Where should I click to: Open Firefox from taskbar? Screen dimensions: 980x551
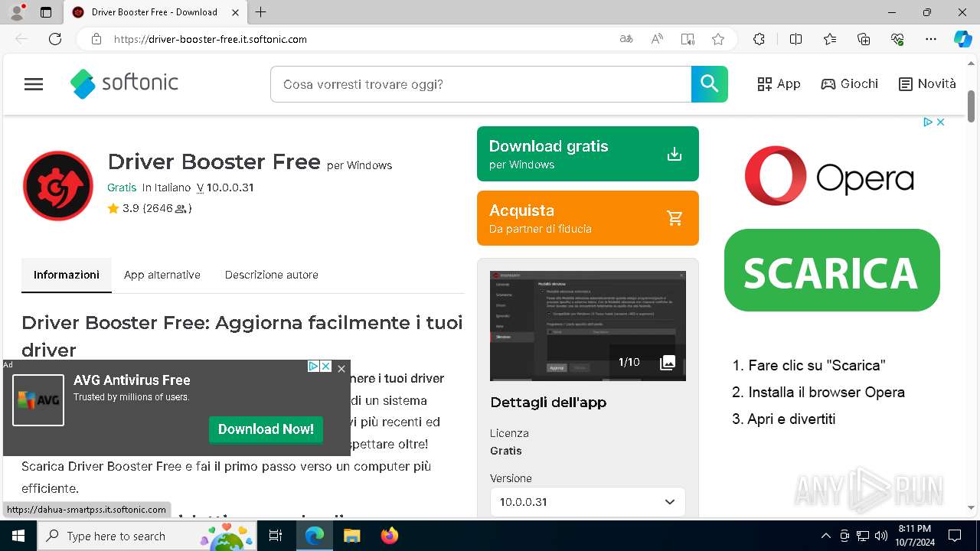tap(390, 536)
